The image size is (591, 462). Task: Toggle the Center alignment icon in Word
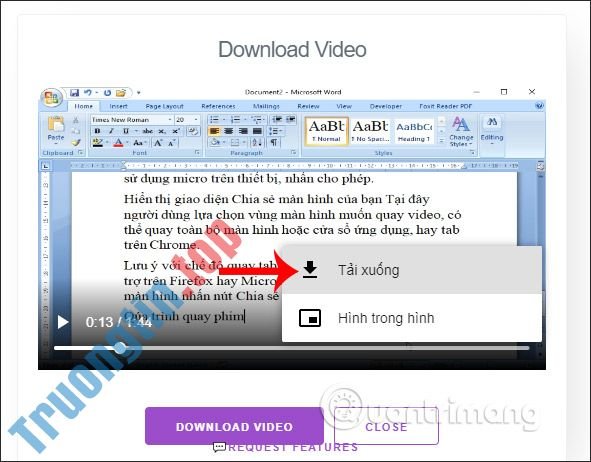pyautogui.click(x=228, y=131)
